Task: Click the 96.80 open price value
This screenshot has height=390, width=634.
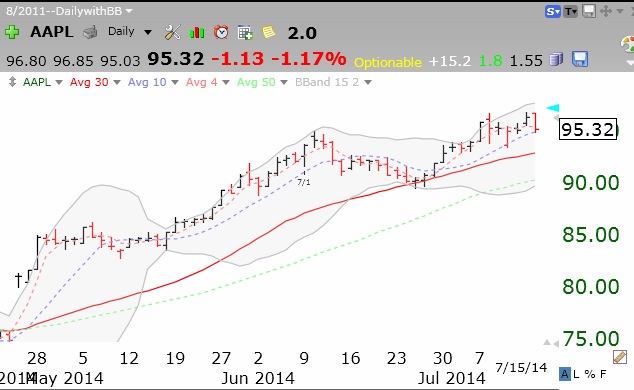Action: coord(26,61)
